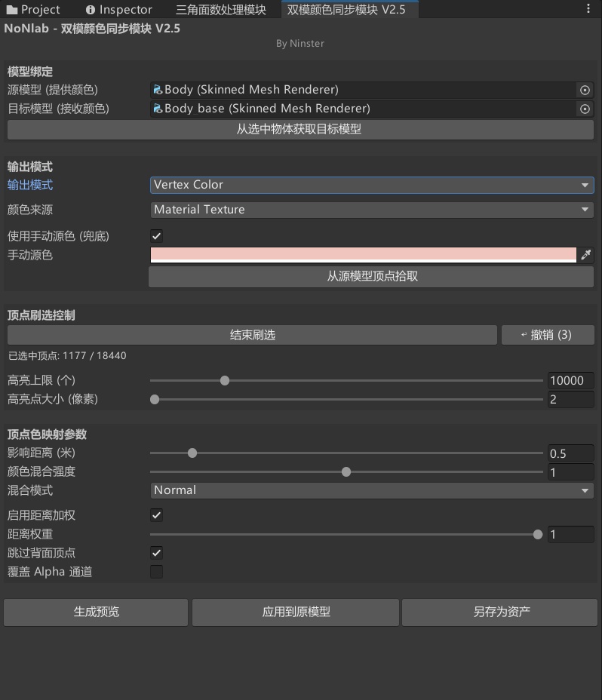This screenshot has height=700, width=602.
Task: Open the panel's three-dot options menu
Action: point(588,8)
